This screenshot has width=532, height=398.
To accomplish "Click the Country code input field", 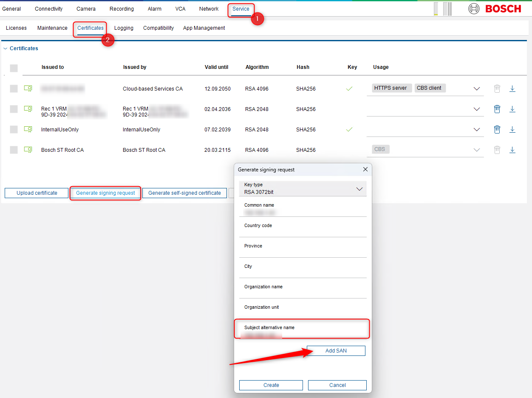I will [303, 230].
